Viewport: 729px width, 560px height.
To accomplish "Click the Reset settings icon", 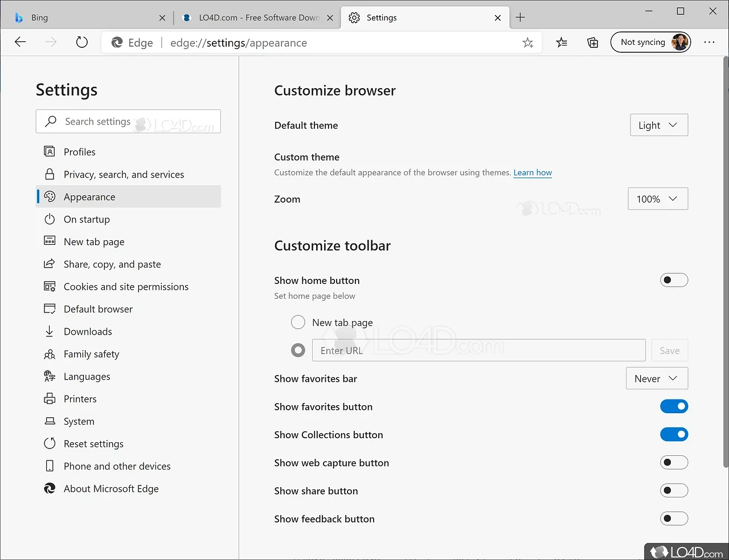I will (50, 443).
